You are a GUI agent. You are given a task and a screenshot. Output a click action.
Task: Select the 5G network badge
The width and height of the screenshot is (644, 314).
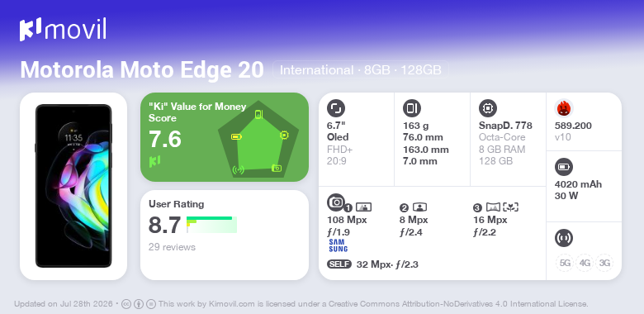coord(565,263)
